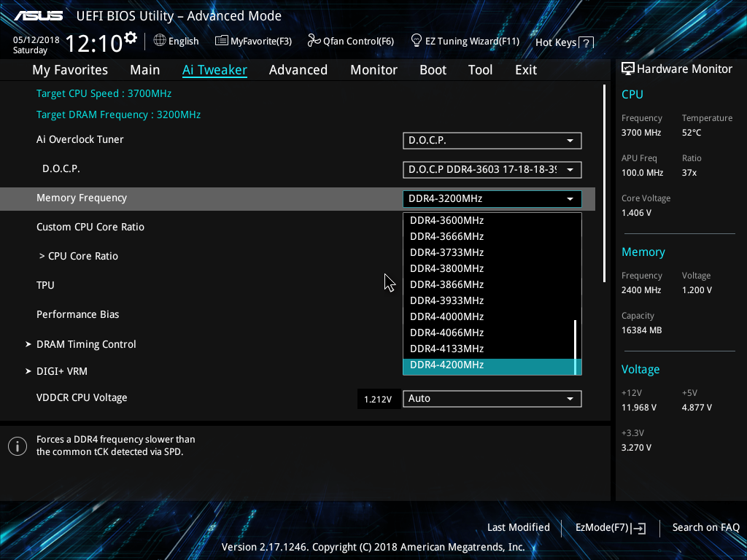The image size is (747, 560).
Task: Click the globe language icon
Action: 160,41
